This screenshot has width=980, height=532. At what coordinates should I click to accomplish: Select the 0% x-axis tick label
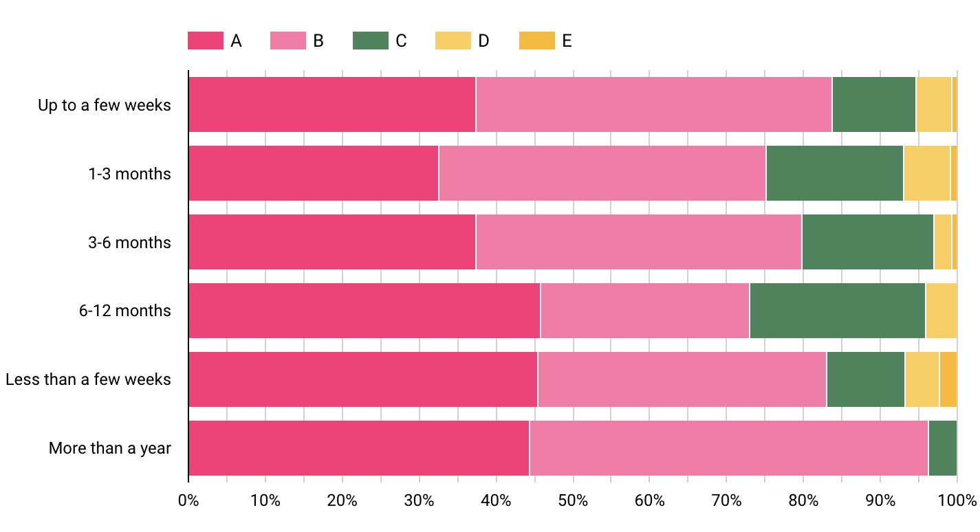point(188,501)
